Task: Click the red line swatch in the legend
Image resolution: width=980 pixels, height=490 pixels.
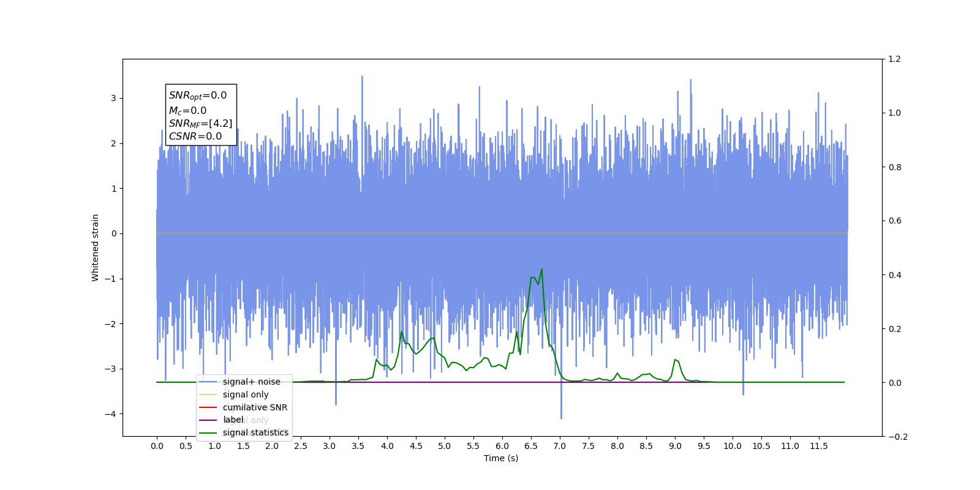Action: [208, 407]
